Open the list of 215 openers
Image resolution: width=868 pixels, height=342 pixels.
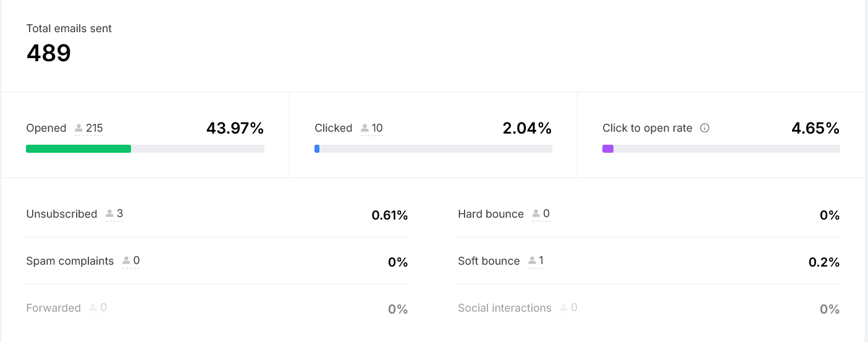coord(94,128)
